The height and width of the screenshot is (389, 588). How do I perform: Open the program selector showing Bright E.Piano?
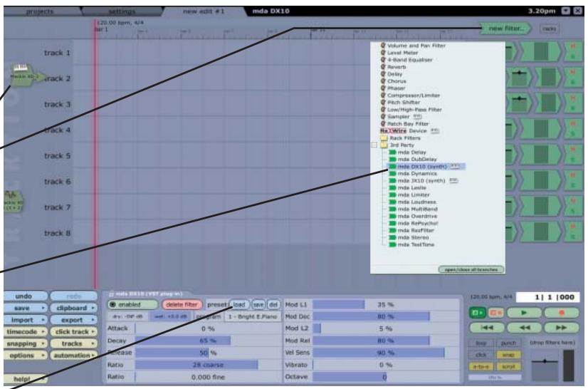[253, 316]
